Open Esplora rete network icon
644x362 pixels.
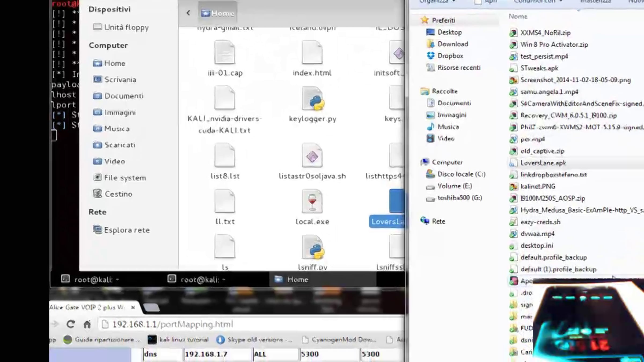(97, 230)
